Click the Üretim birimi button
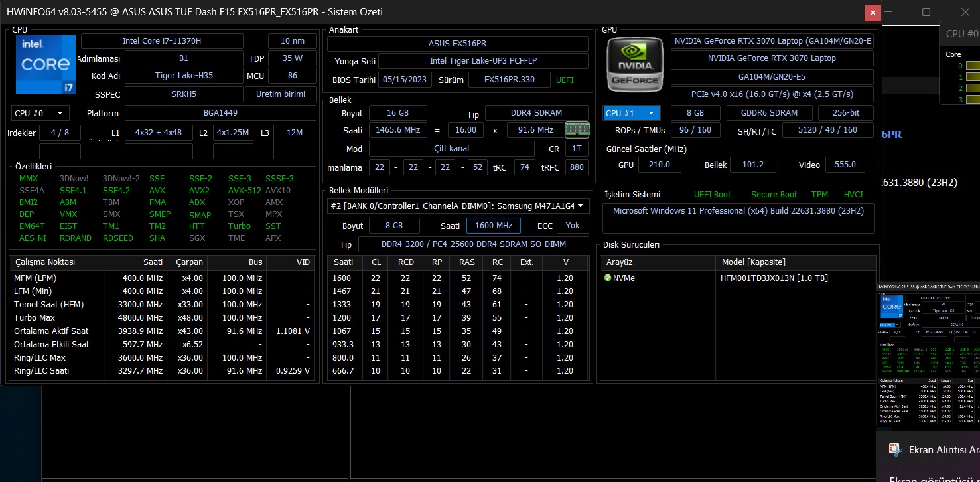This screenshot has width=980, height=482. 281,94
